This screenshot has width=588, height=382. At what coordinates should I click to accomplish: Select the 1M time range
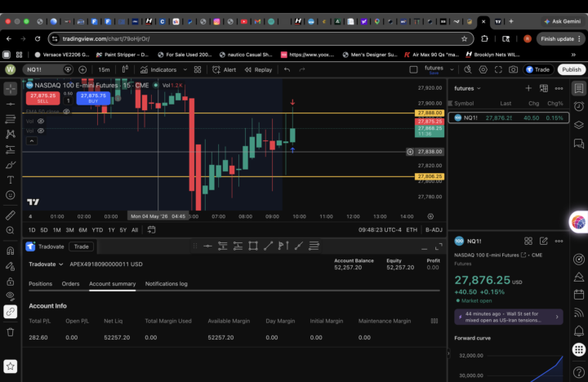56,230
